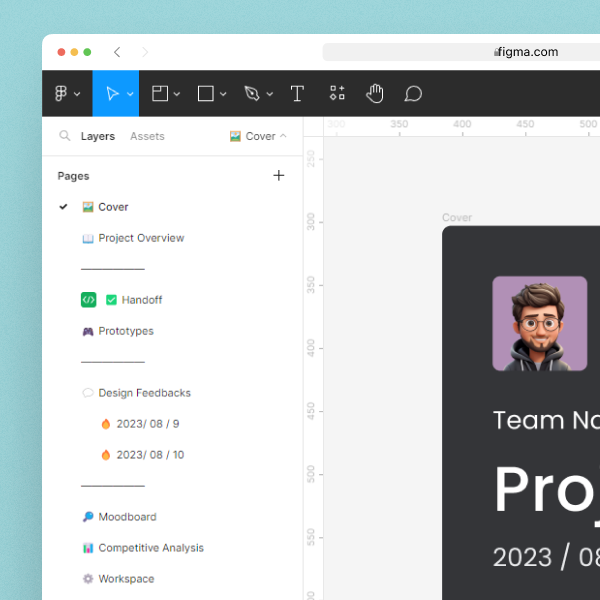The height and width of the screenshot is (600, 600).
Task: Switch to the Assets tab
Action: coord(147,136)
